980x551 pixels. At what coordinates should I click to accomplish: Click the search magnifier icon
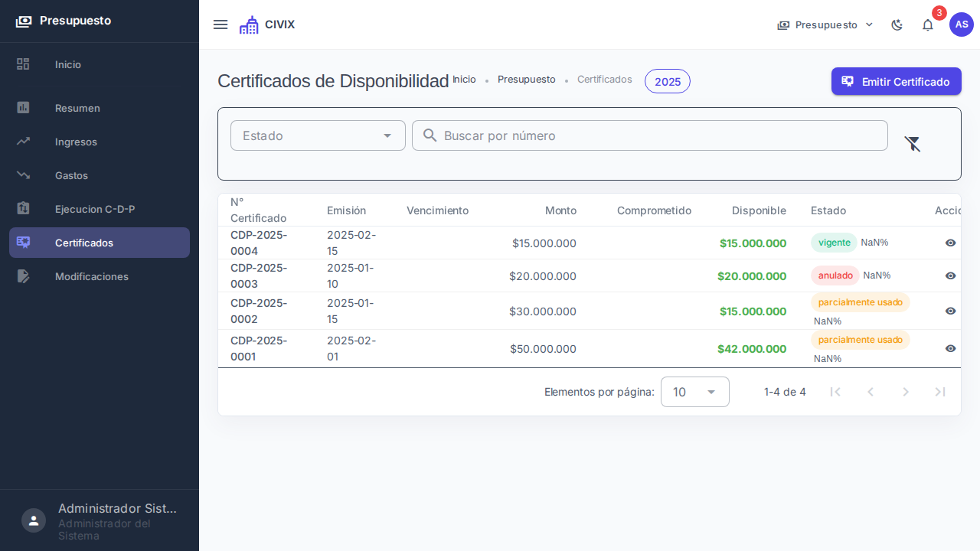(430, 135)
